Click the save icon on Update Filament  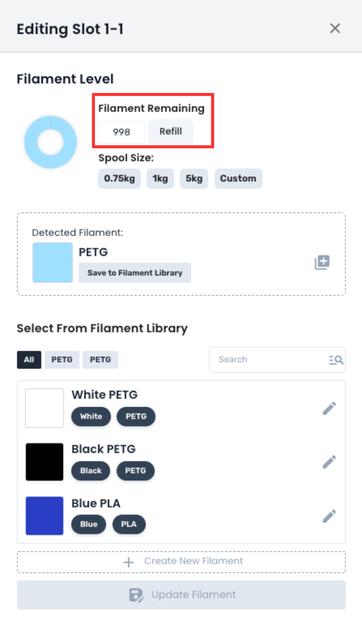point(136,595)
